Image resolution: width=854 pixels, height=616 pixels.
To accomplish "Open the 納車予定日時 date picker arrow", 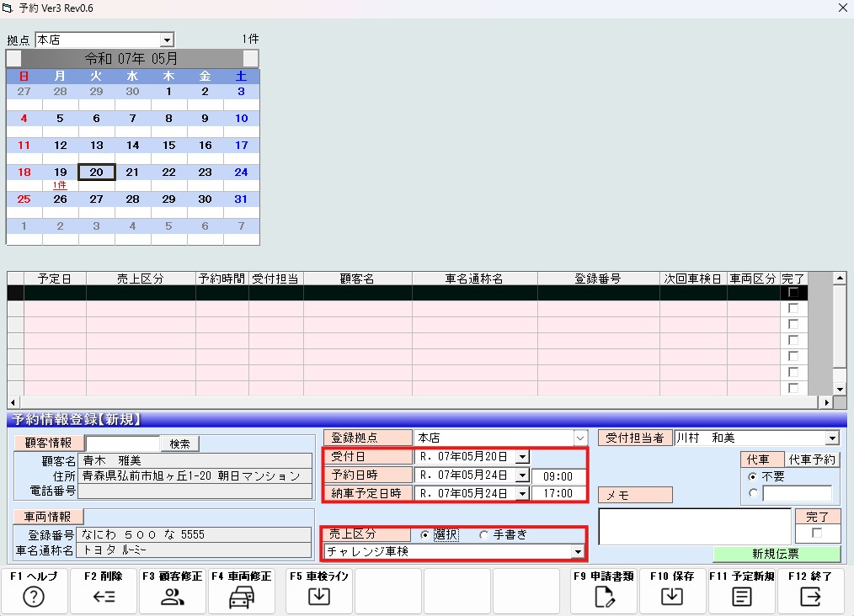I will tap(522, 494).
